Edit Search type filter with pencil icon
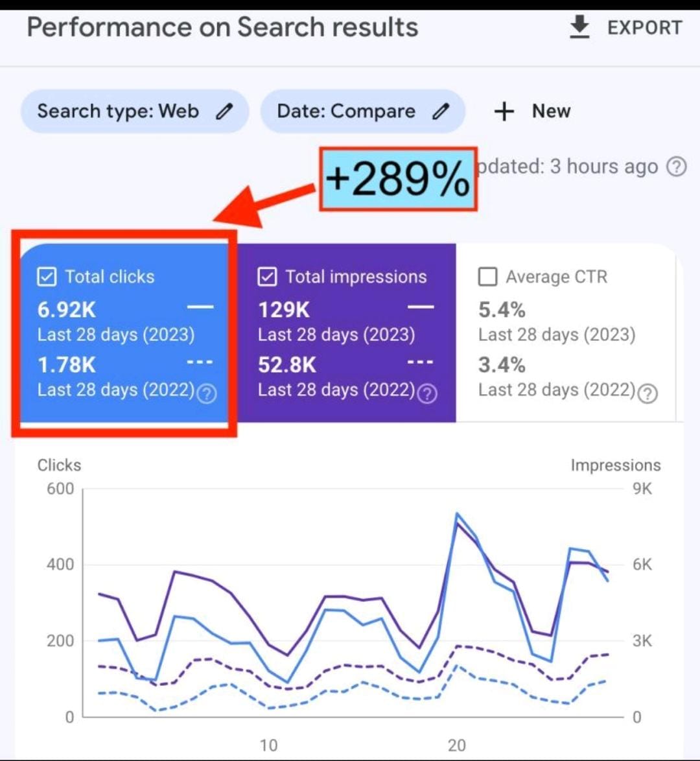 click(x=224, y=111)
